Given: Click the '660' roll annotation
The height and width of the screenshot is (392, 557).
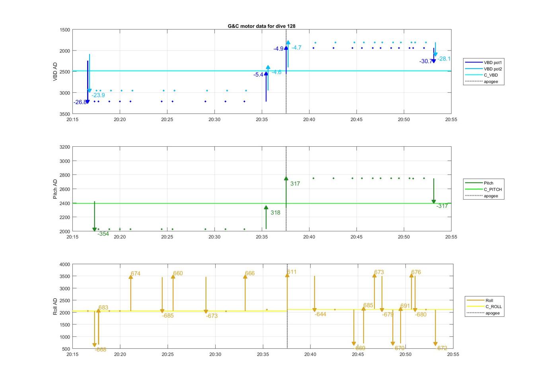Looking at the screenshot, I should pyautogui.click(x=178, y=274).
